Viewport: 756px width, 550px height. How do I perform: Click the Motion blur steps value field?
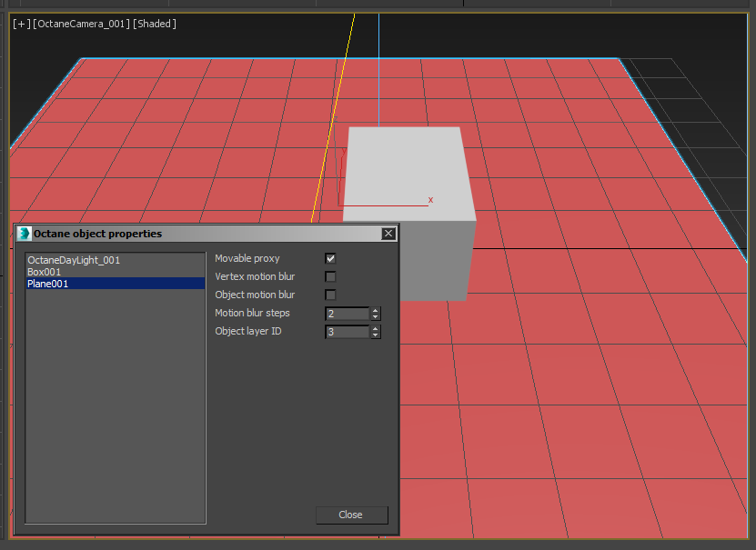point(348,314)
